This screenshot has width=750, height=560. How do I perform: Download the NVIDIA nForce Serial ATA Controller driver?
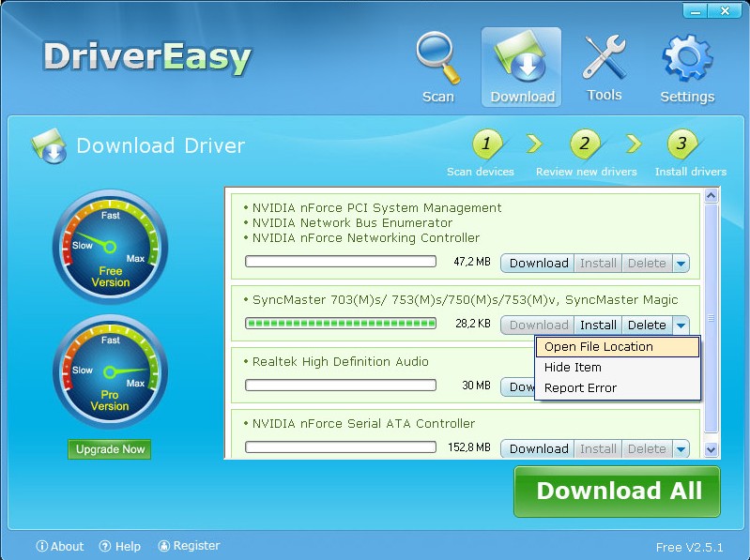pos(538,449)
